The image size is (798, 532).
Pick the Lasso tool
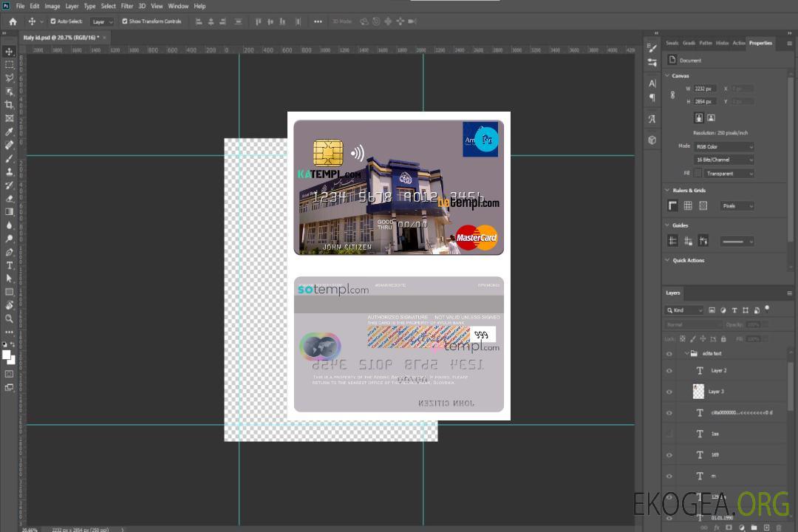point(10,78)
